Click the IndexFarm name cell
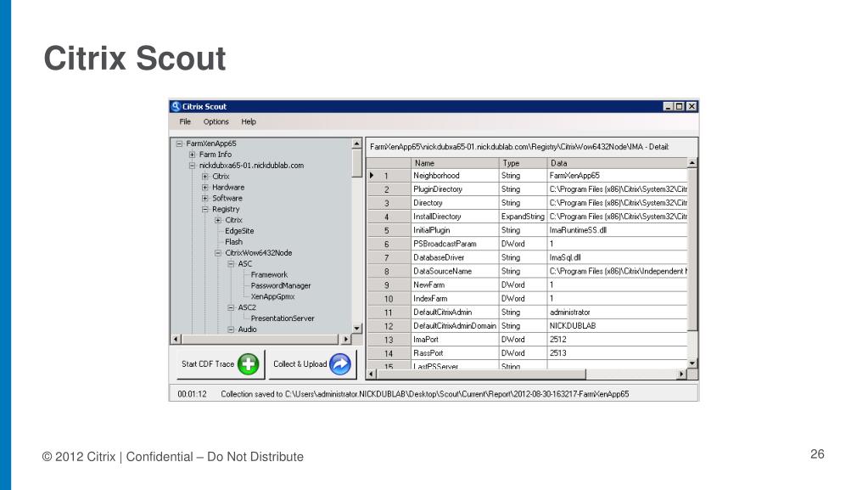 tap(455, 298)
